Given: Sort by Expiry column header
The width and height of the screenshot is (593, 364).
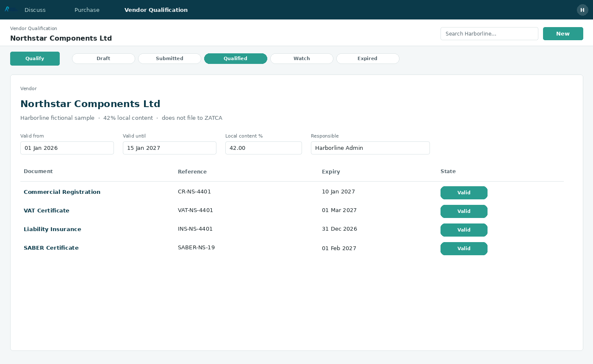Looking at the screenshot, I should [x=331, y=171].
